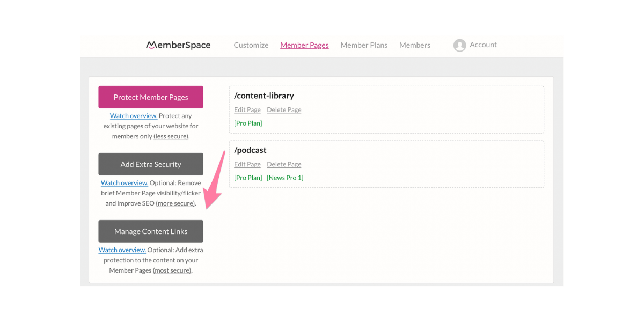The height and width of the screenshot is (322, 644).
Task: Open the Account menu label
Action: click(x=483, y=45)
